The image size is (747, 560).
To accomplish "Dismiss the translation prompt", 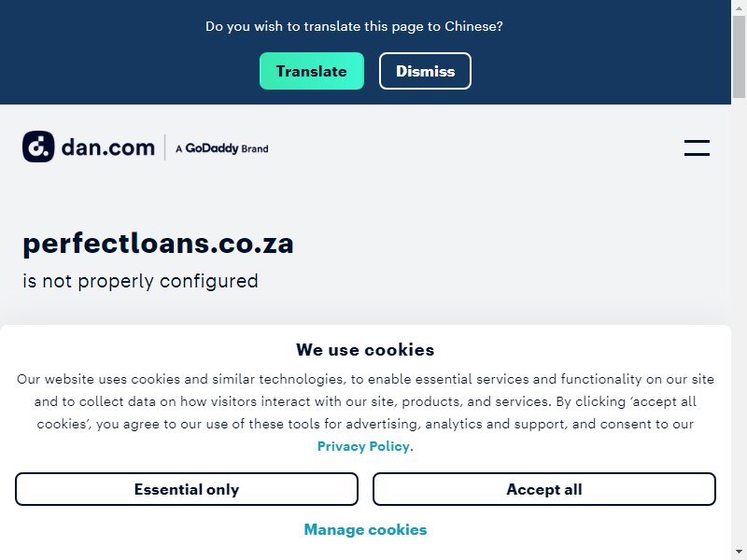I will 425,71.
